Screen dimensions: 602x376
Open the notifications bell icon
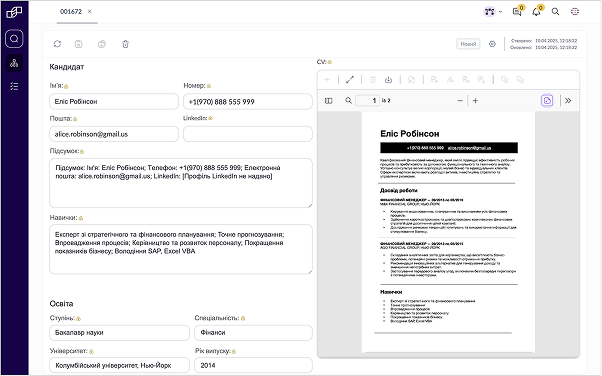coord(536,12)
